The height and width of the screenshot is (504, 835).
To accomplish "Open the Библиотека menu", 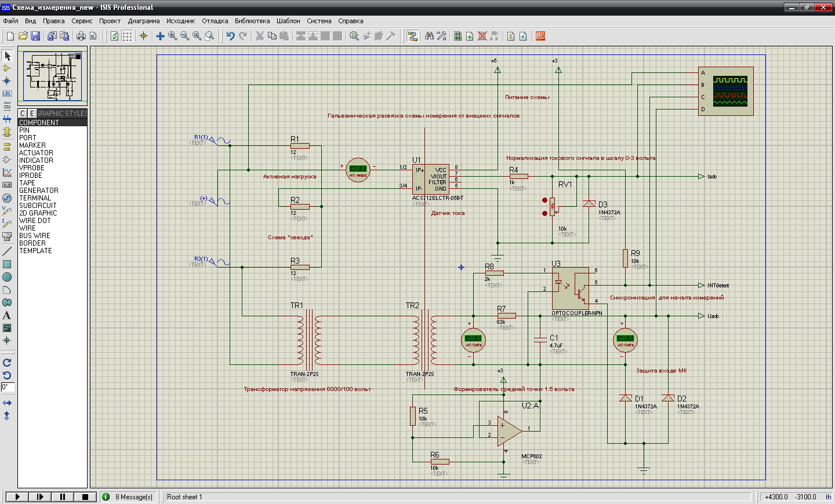I will [252, 21].
